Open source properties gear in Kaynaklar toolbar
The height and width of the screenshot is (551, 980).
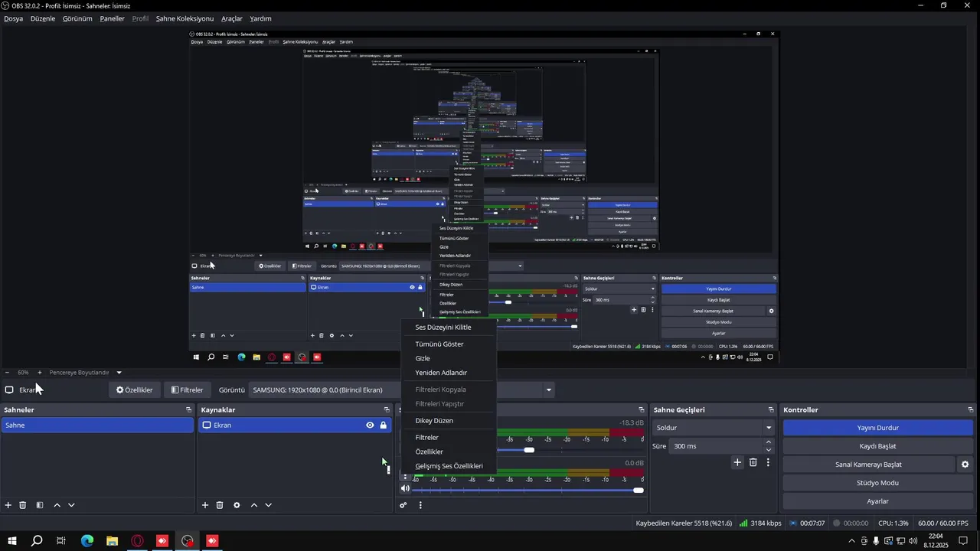tap(237, 505)
